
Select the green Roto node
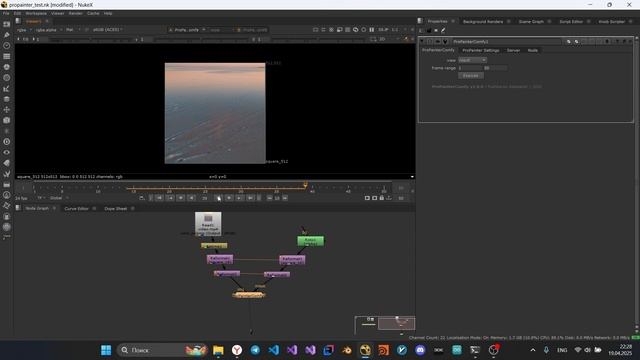point(311,241)
